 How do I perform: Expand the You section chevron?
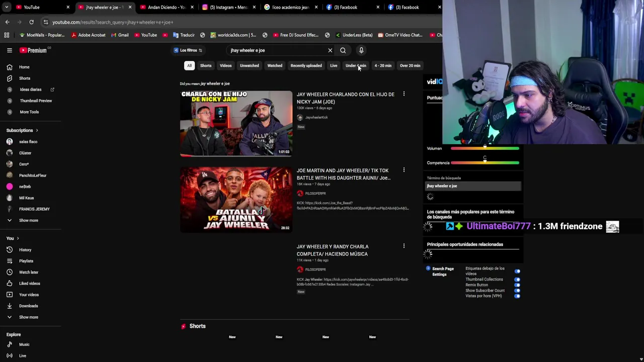click(18, 238)
